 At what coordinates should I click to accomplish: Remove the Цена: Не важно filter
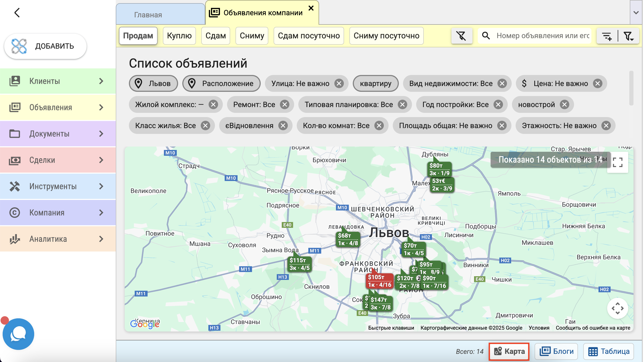pos(598,83)
